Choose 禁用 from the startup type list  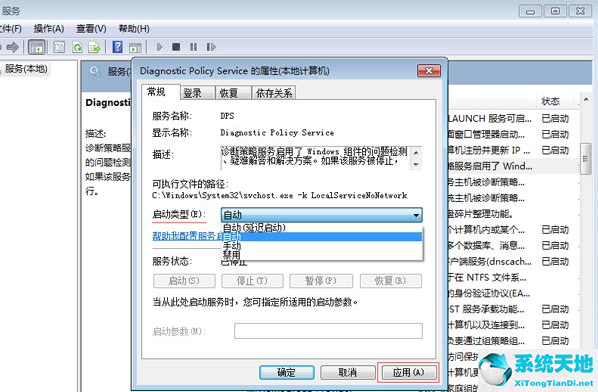point(322,254)
